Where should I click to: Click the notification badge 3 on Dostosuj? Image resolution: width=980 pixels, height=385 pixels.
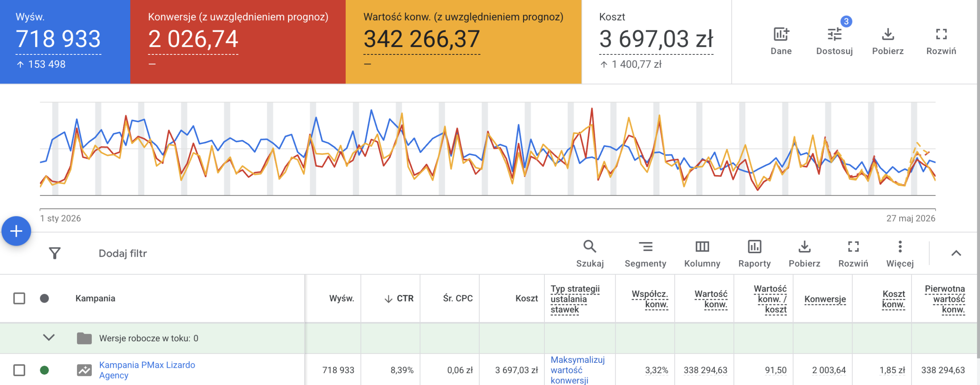846,21
